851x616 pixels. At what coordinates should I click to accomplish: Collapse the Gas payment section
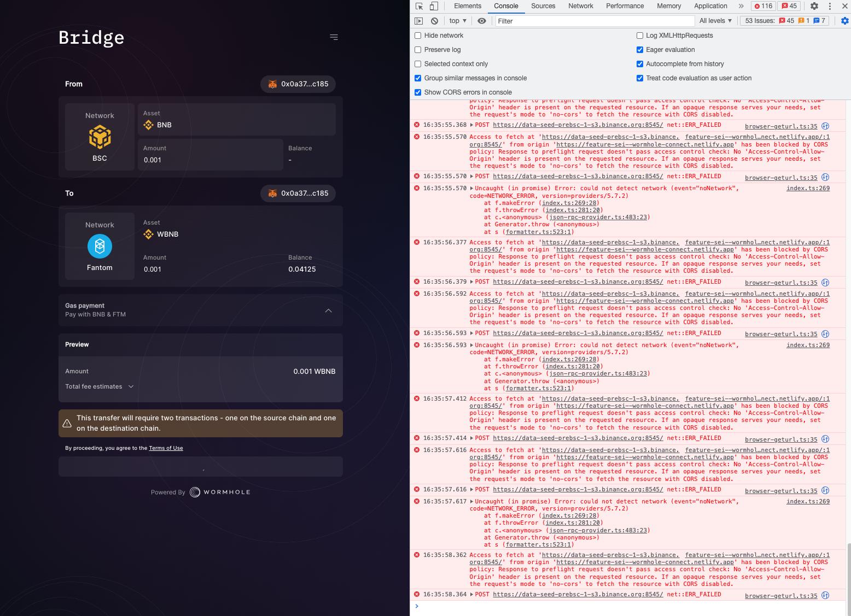[328, 310]
